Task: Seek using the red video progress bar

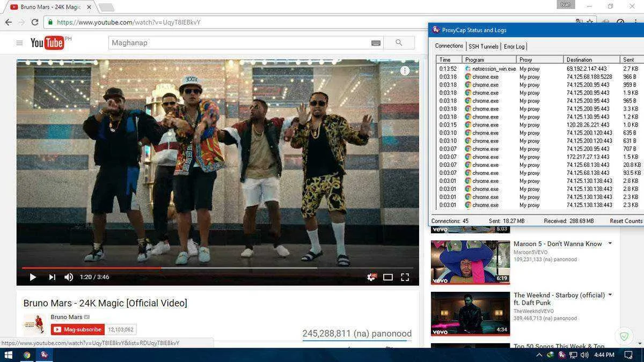Action: [x=217, y=268]
